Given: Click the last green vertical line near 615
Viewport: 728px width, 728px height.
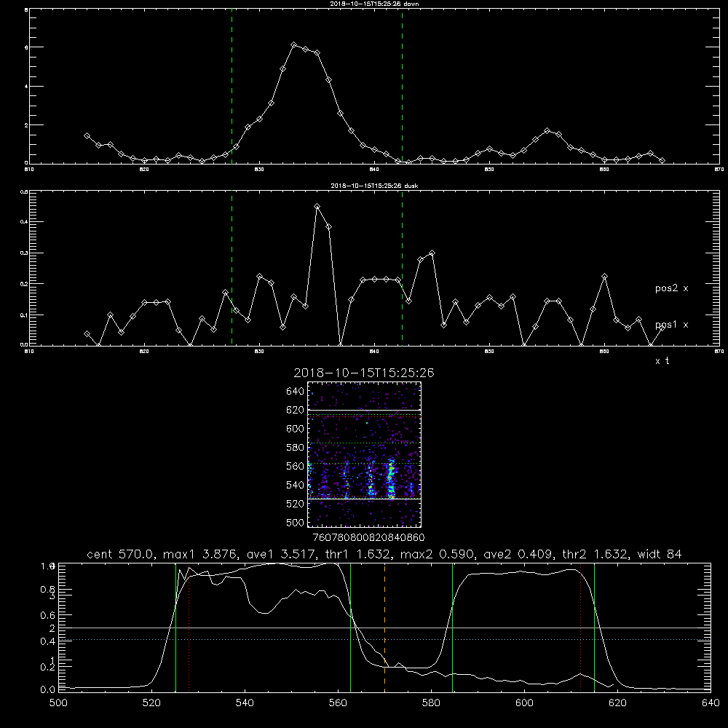Looking at the screenshot, I should click(x=594, y=627).
